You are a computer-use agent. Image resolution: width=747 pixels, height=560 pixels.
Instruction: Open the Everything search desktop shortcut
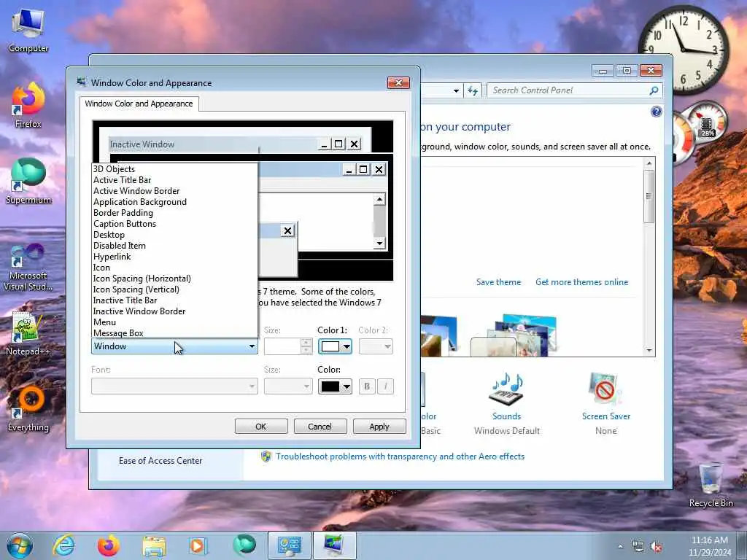tap(28, 409)
